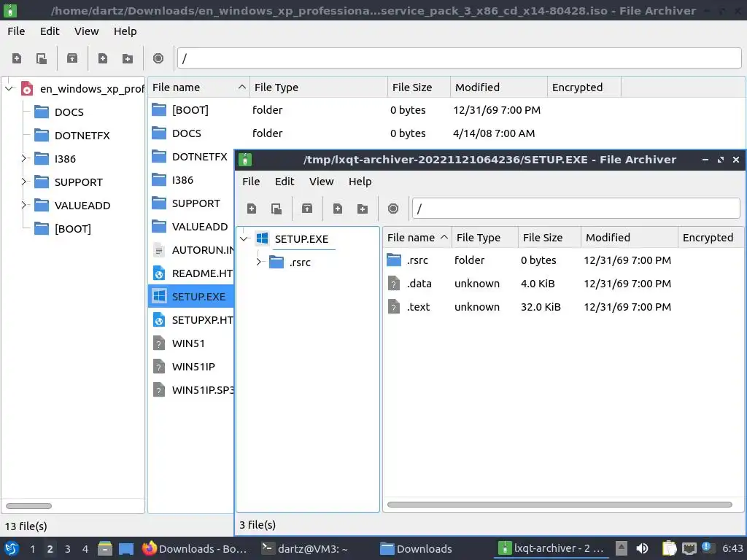Click Open archive icon in SETUP.EXE window toolbar

[x=276, y=209]
